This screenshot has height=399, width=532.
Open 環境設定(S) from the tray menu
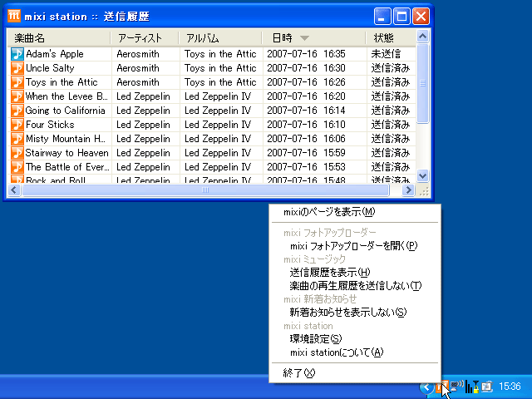355,338
